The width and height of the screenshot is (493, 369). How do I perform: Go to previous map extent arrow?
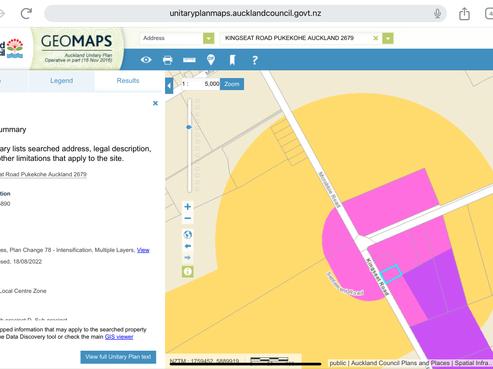(x=188, y=246)
